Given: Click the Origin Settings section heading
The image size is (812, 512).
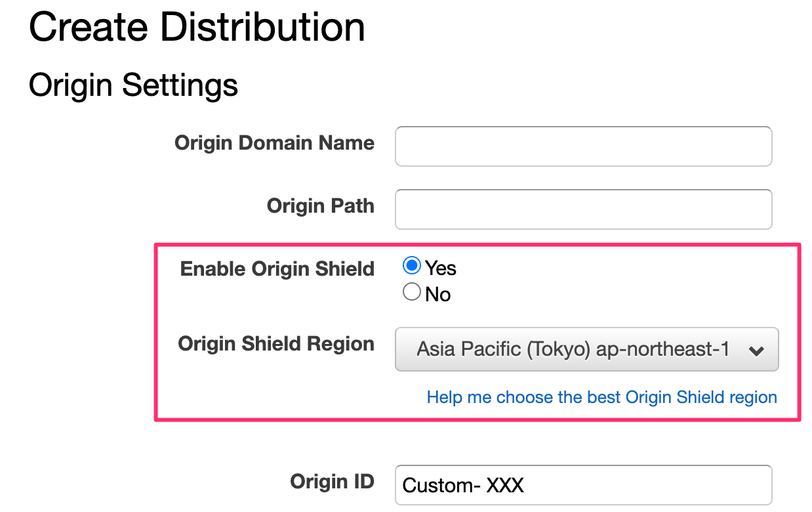Looking at the screenshot, I should [133, 85].
